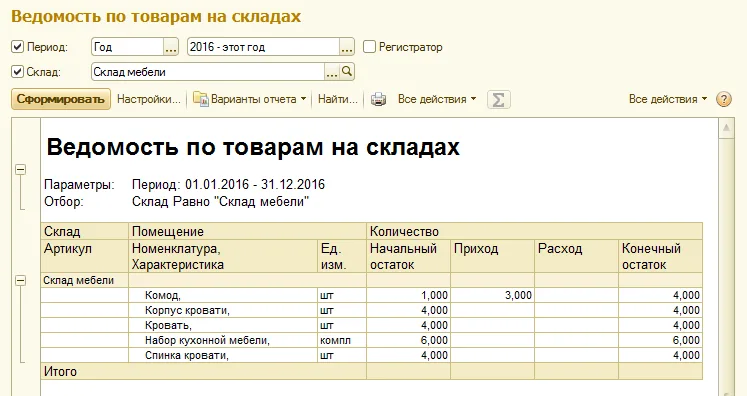Open the left Все действия dropdown next to print

tap(437, 99)
